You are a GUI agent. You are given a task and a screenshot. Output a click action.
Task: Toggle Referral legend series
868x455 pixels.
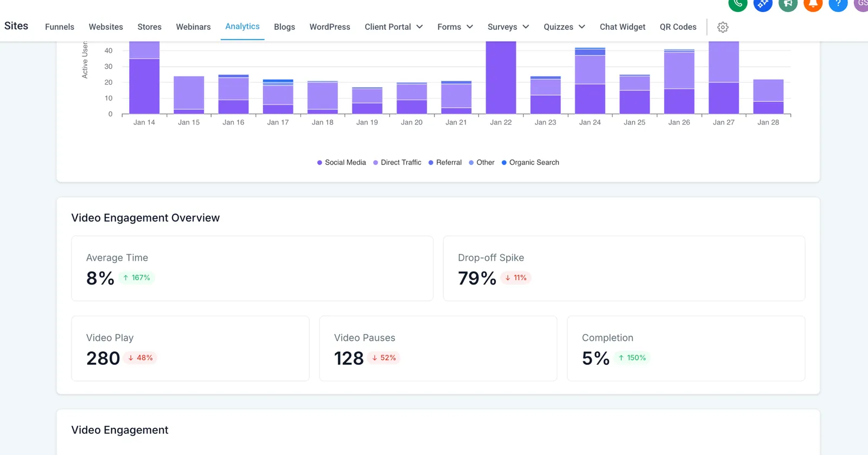tap(445, 162)
